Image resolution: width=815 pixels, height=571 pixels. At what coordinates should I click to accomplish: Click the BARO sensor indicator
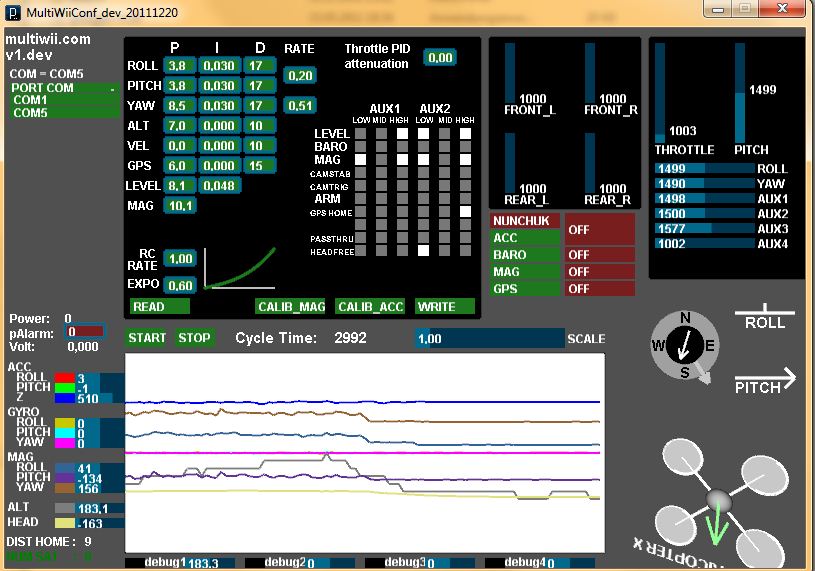coord(524,255)
